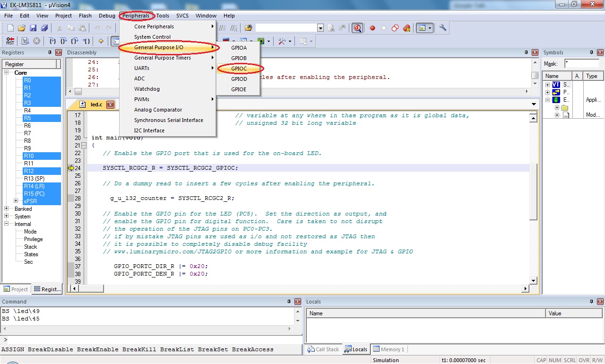
Task: Insert a breakpoint using the red dot icon
Action: (372, 28)
